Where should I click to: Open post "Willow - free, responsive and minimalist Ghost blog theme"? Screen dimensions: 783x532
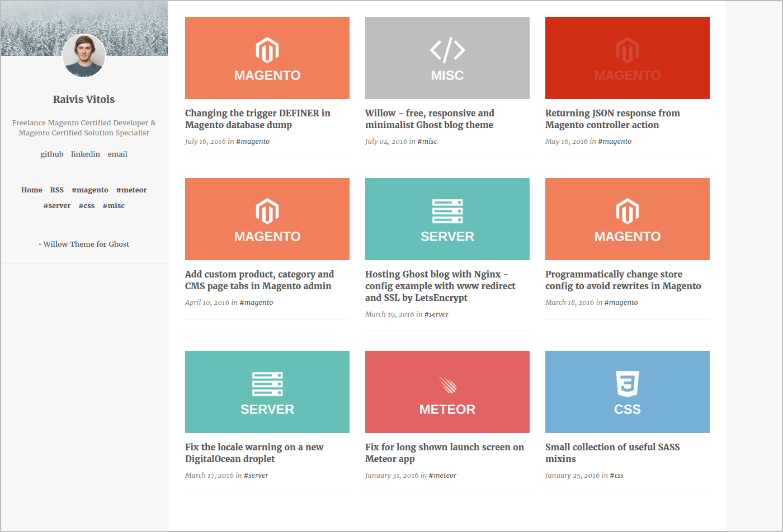tap(430, 119)
